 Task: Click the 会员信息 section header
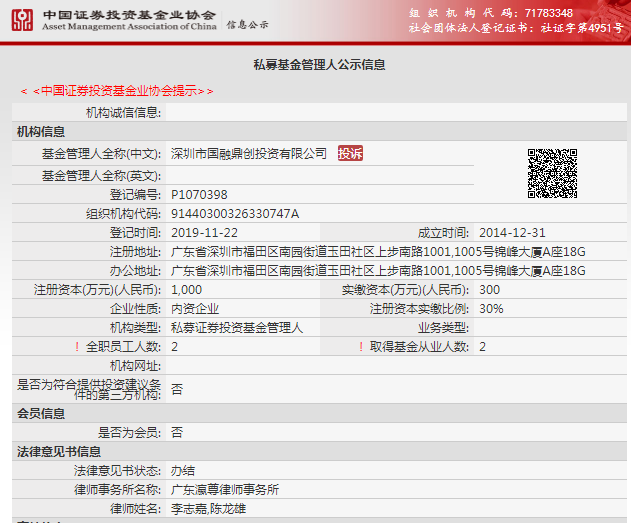pyautogui.click(x=41, y=413)
